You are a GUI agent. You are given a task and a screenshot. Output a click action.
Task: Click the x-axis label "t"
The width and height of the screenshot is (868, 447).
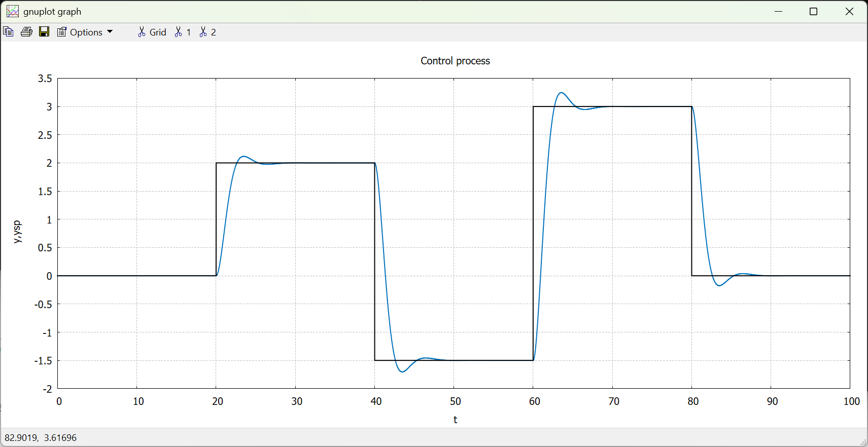[x=455, y=420]
